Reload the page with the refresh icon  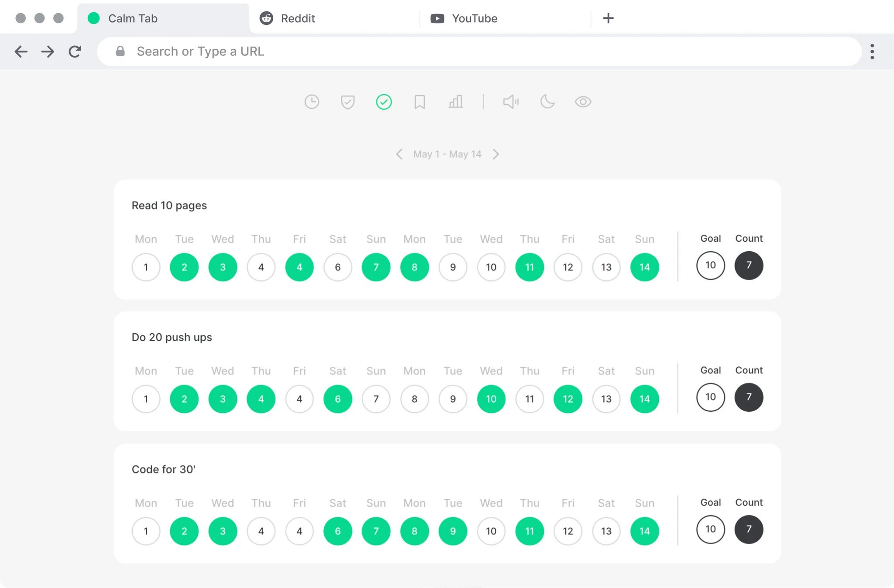point(75,51)
